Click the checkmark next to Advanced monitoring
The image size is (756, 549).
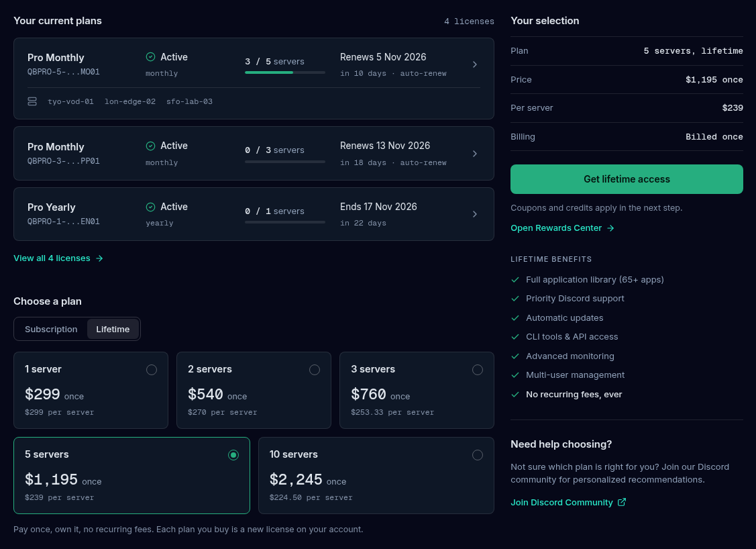pyautogui.click(x=515, y=356)
